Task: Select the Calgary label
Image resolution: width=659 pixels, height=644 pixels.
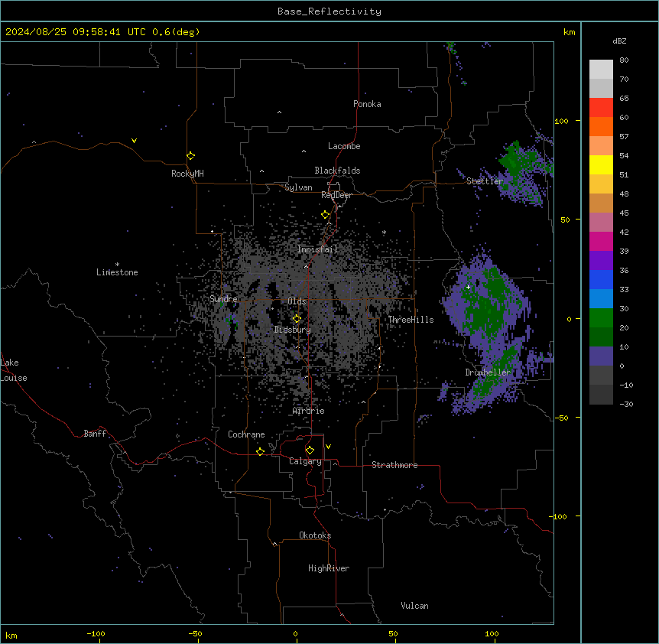Action: point(305,461)
